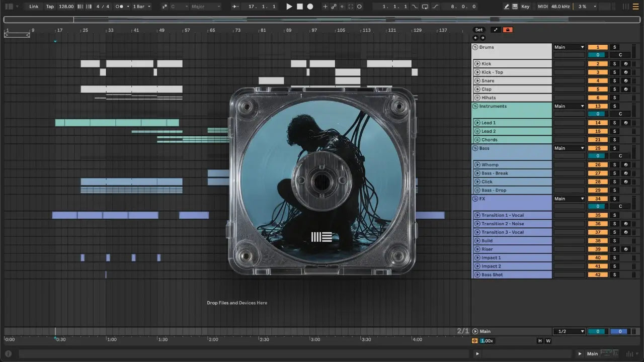This screenshot has height=362, width=644.
Task: Unfold the Lead 1 track
Action: (x=476, y=123)
